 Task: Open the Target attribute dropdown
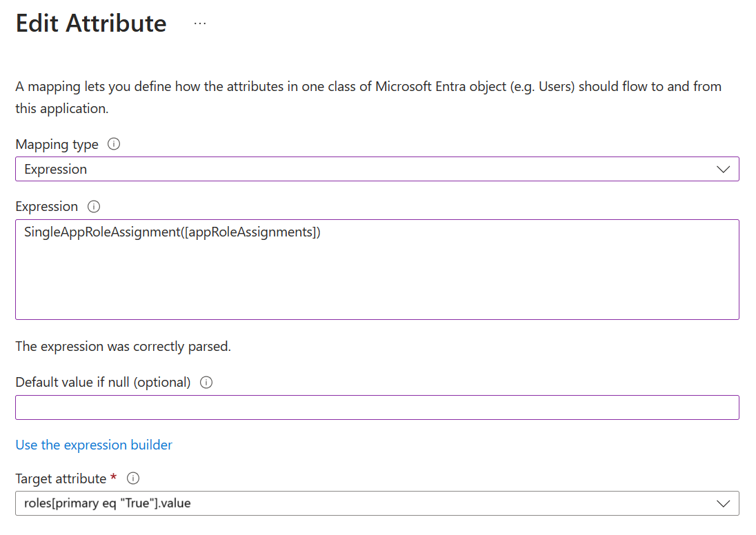377,503
